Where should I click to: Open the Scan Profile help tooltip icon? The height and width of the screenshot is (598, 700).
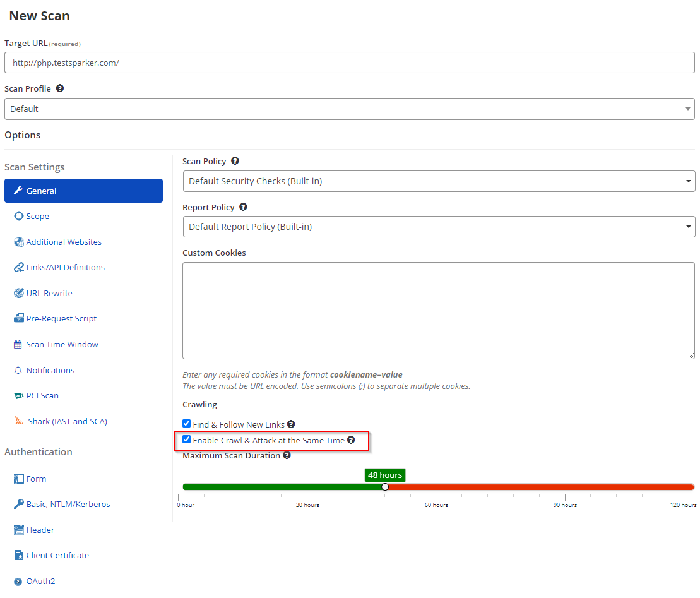pos(59,88)
